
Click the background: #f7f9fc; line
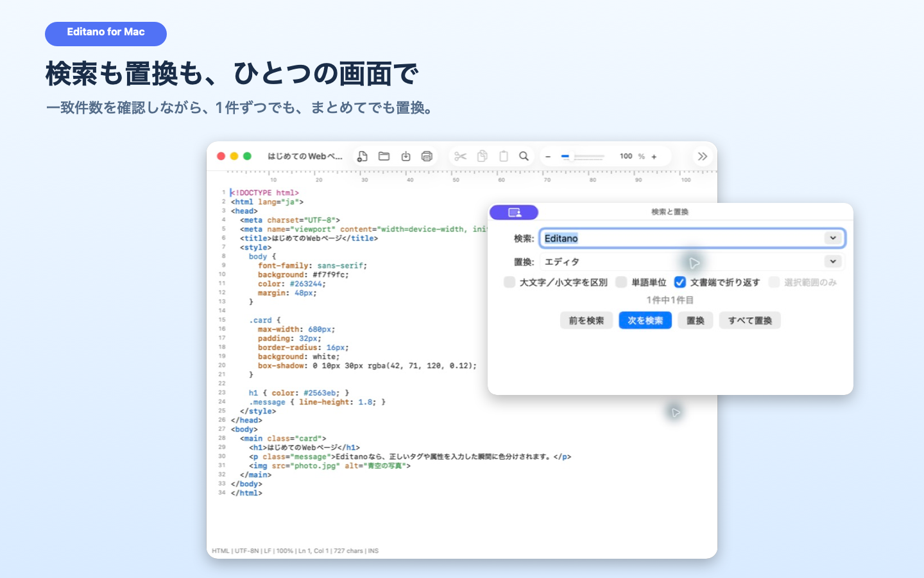[303, 275]
